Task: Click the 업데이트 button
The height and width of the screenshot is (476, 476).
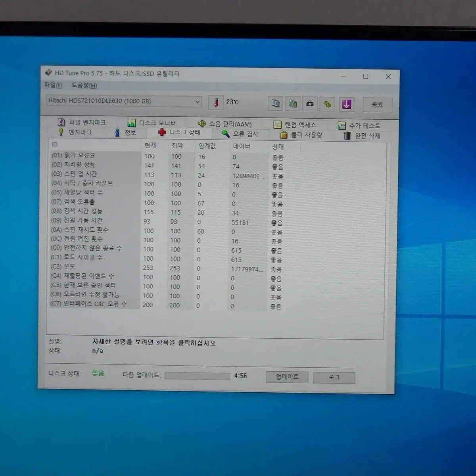Action: tap(287, 376)
